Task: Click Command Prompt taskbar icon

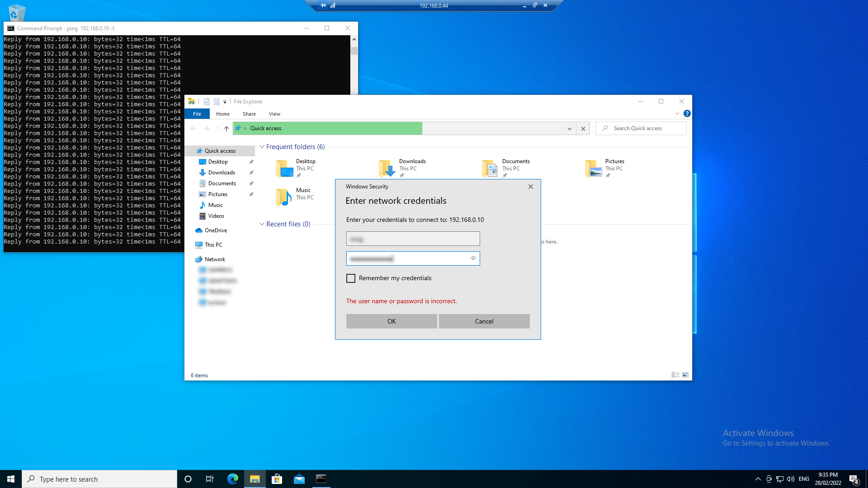Action: click(321, 479)
